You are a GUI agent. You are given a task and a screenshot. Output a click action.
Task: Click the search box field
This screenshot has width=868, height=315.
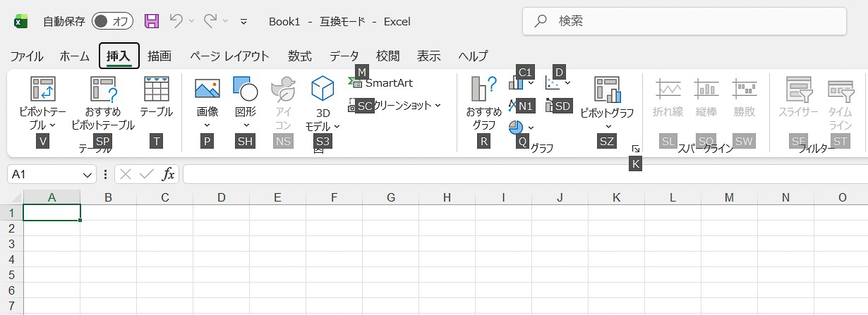click(x=685, y=21)
